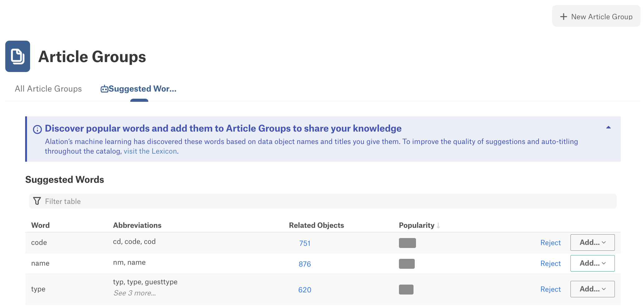The image size is (644, 306).
Task: Switch to the All Article Groups tab
Action: click(x=48, y=89)
